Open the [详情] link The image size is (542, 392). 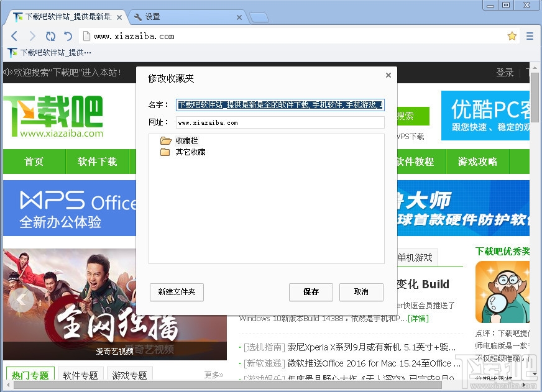[x=418, y=319]
